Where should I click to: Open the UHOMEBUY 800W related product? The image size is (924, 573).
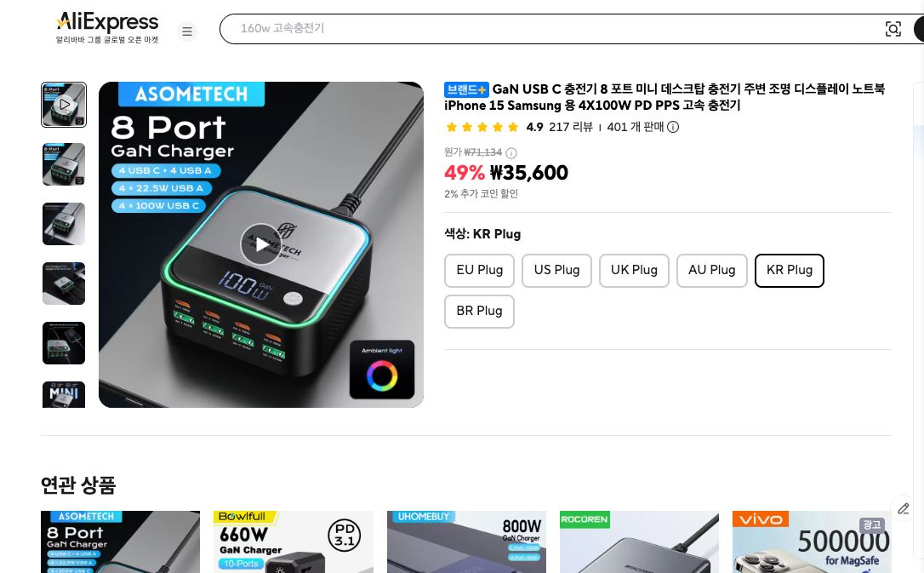(x=466, y=541)
